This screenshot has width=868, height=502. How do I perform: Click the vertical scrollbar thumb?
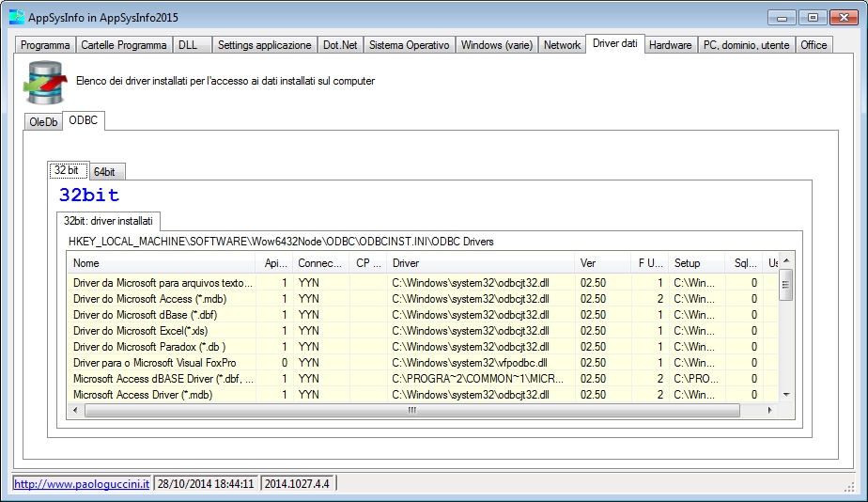785,285
